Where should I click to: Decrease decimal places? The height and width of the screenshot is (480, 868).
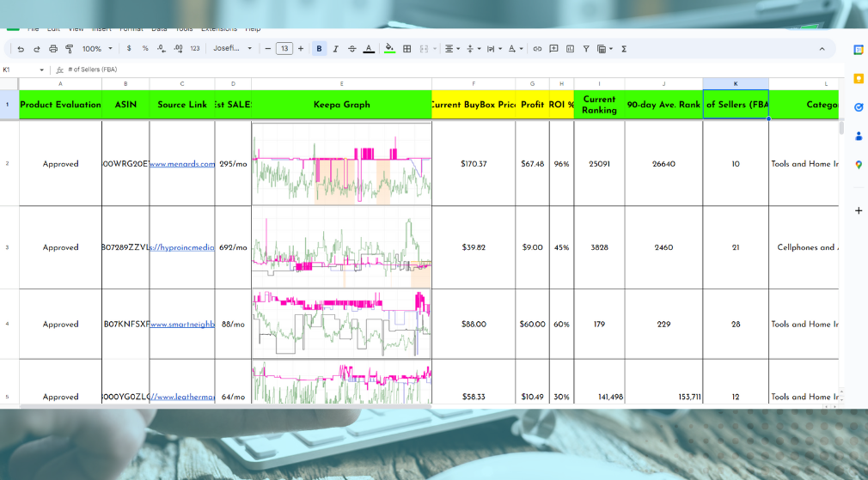[161, 49]
